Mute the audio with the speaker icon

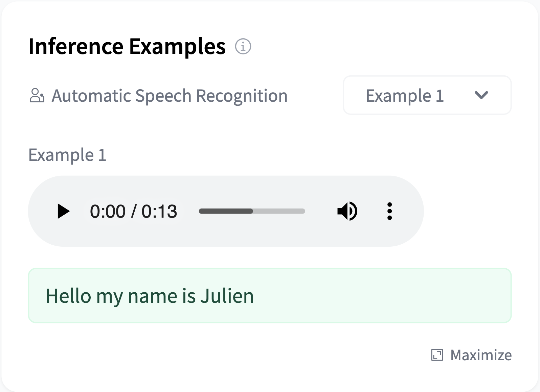[347, 211]
